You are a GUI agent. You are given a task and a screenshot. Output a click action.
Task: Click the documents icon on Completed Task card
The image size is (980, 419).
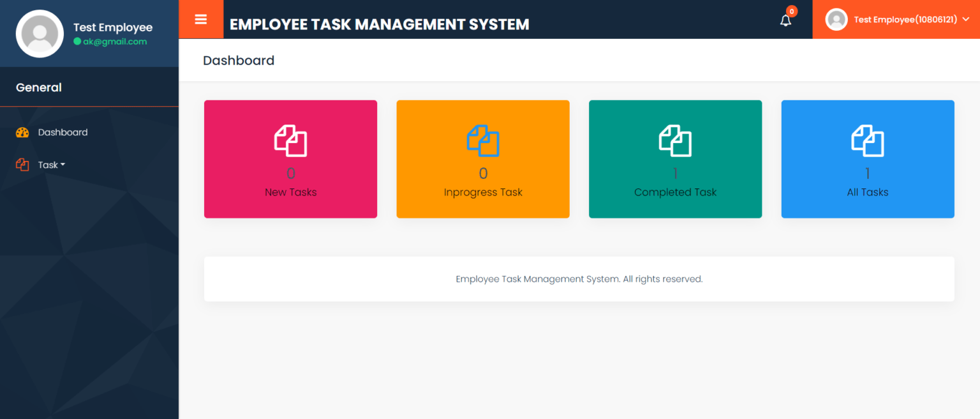point(675,141)
